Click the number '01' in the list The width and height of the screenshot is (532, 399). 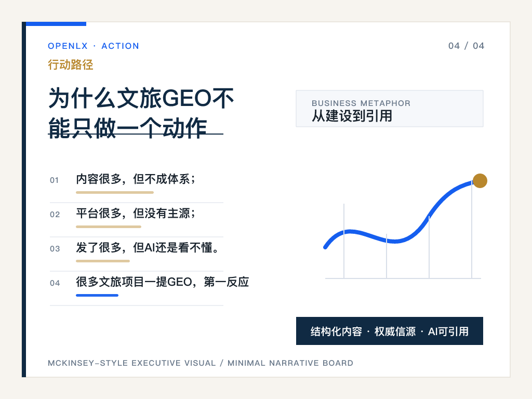[x=54, y=180]
